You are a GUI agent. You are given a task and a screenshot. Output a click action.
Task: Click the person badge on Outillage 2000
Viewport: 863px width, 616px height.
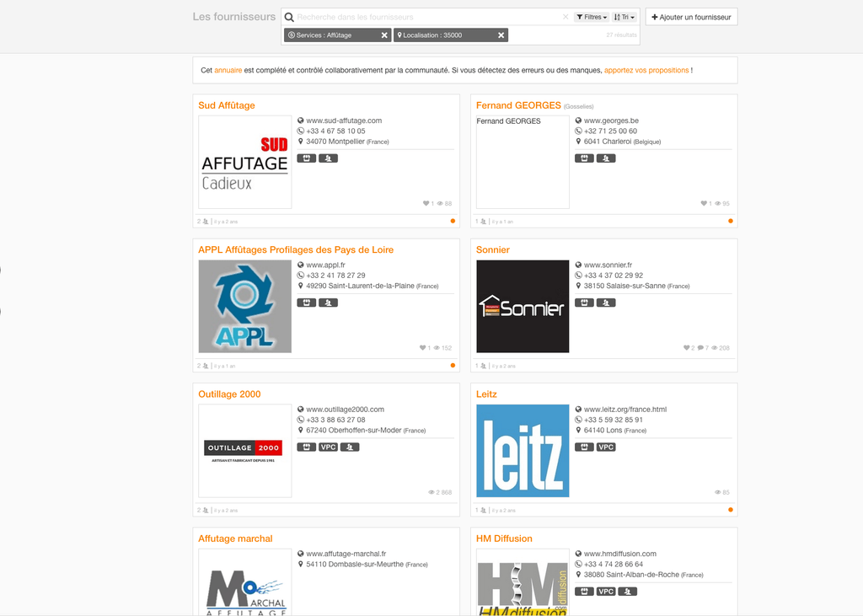point(350,447)
